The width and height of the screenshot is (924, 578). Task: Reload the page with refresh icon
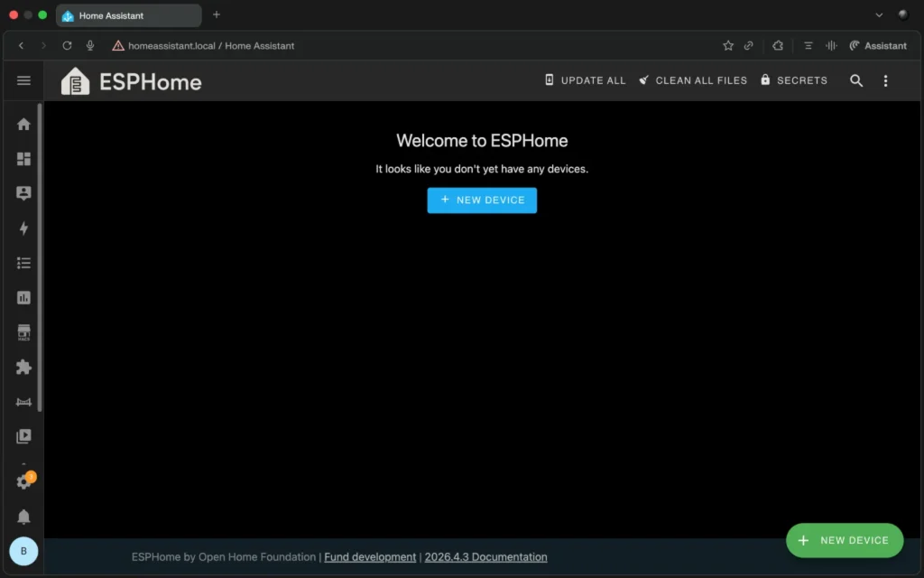[x=67, y=45]
